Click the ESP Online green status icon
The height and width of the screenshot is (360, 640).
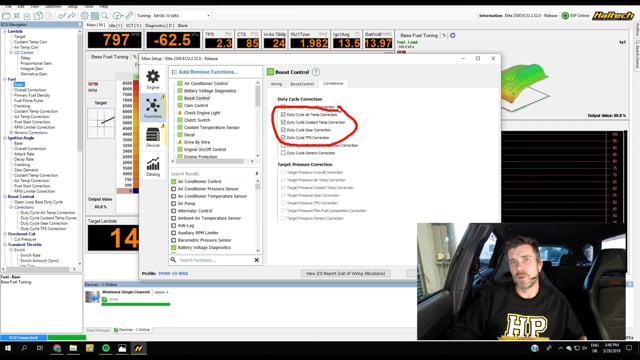tap(565, 16)
